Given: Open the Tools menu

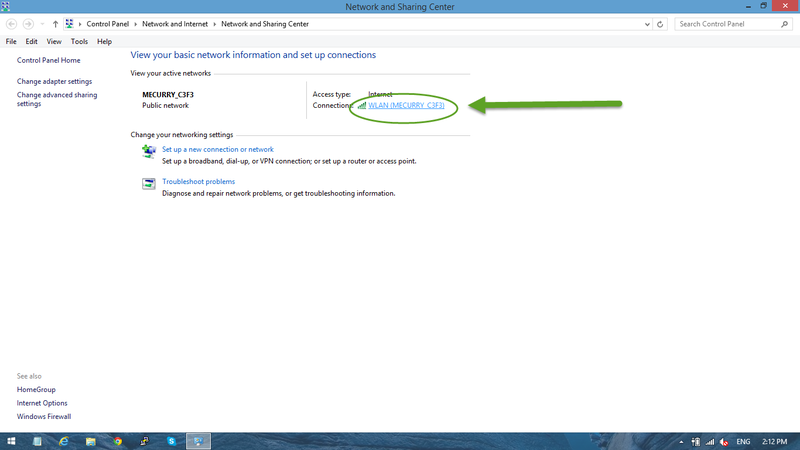Looking at the screenshot, I should pos(79,42).
